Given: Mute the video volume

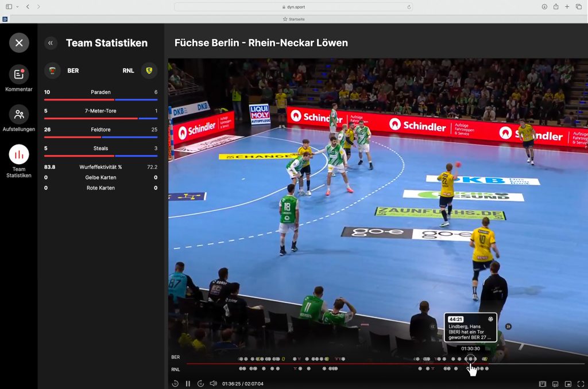Looking at the screenshot, I should click(213, 383).
